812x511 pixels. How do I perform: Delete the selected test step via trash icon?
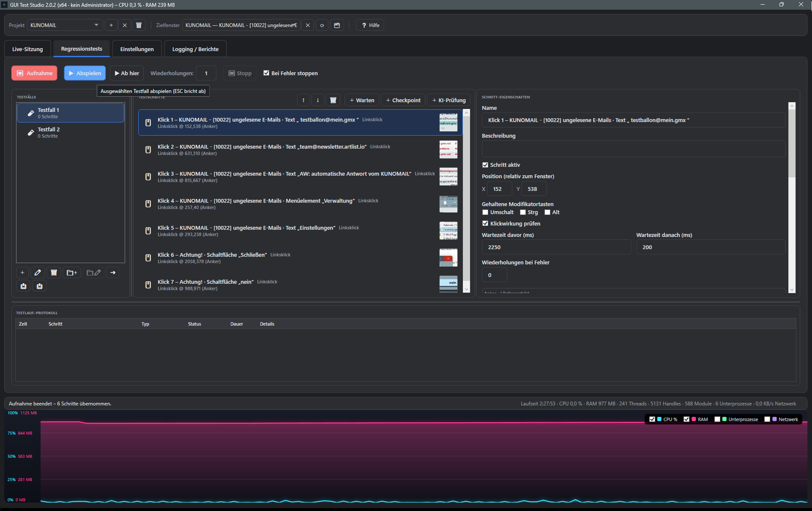333,100
